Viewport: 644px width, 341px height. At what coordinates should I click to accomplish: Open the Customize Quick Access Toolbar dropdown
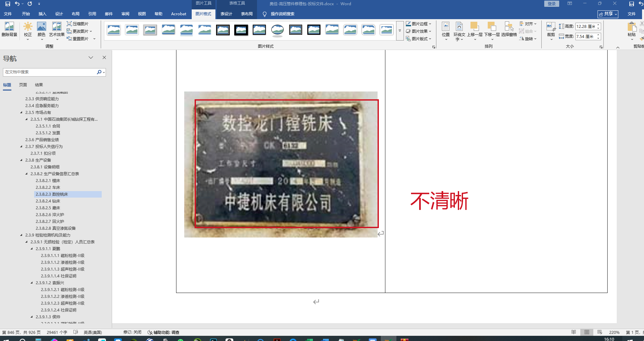point(39,4)
